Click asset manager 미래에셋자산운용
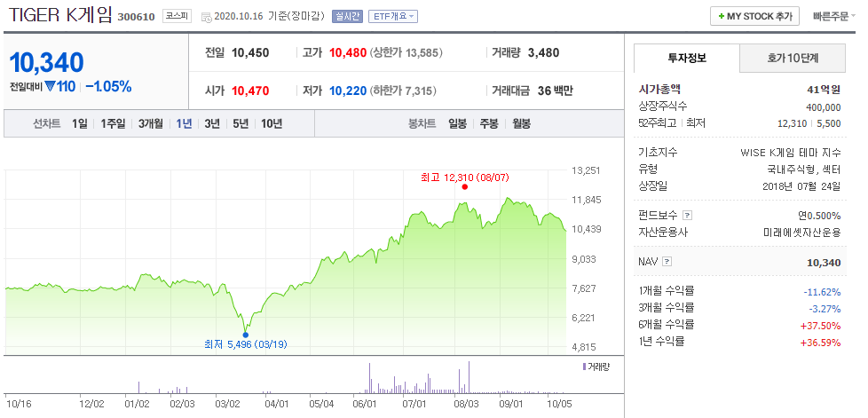The width and height of the screenshot is (868, 418). (x=801, y=233)
